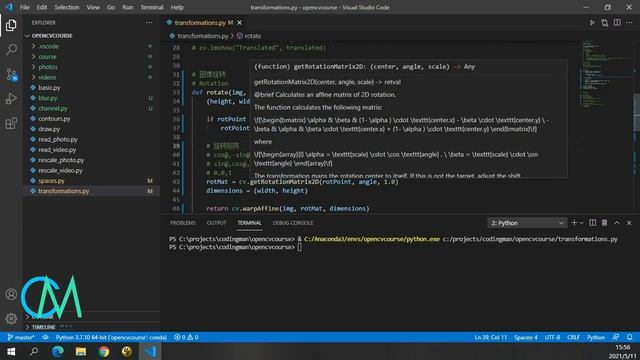Split the terminal panel
640x360 pixels.
[593, 223]
